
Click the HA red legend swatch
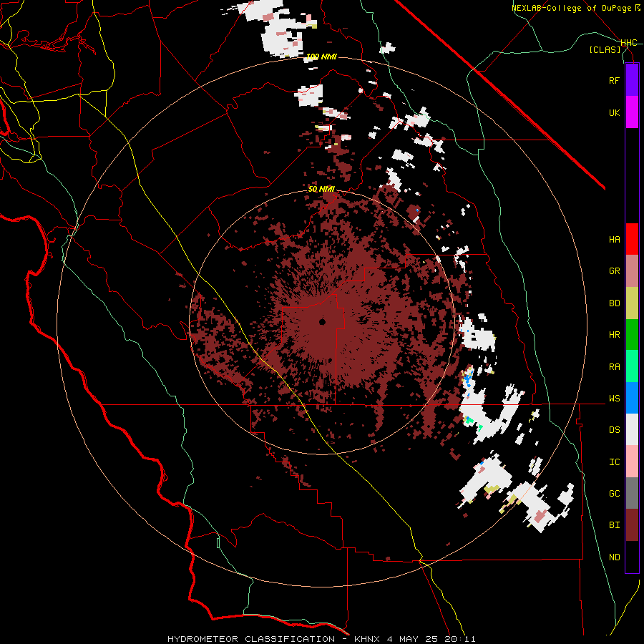click(x=632, y=239)
